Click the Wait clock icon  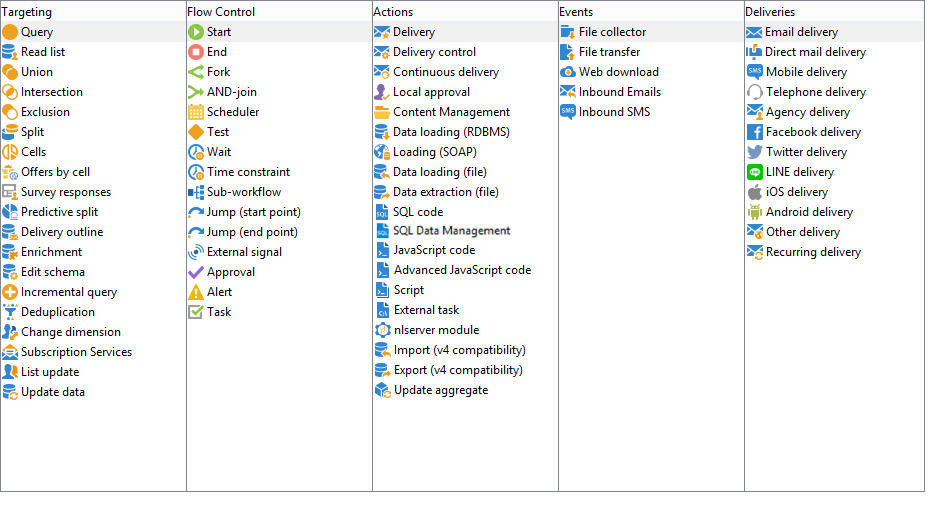click(196, 152)
